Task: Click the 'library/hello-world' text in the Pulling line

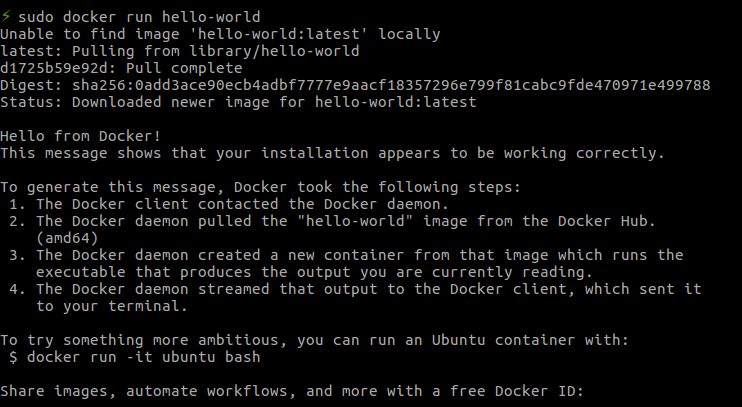Action: [274, 51]
